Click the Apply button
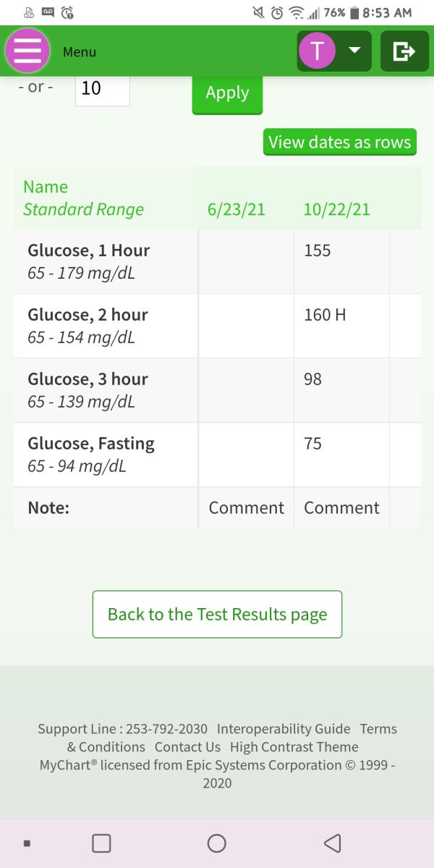 pyautogui.click(x=227, y=93)
